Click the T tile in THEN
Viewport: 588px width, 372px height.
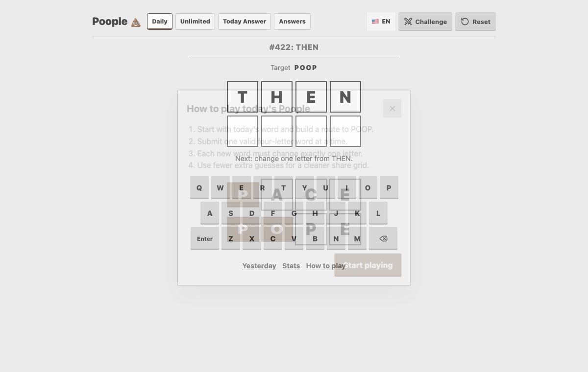(x=243, y=97)
